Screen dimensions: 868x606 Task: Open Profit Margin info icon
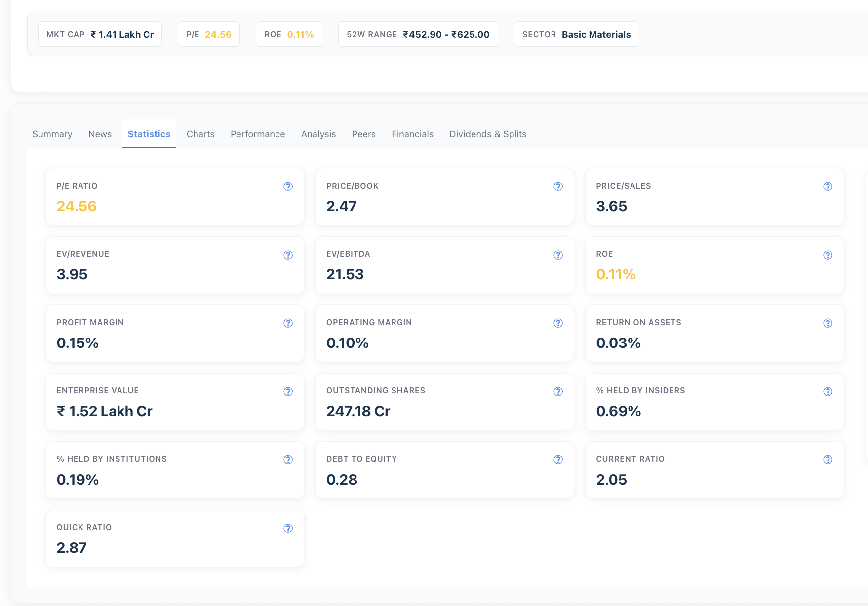click(288, 323)
